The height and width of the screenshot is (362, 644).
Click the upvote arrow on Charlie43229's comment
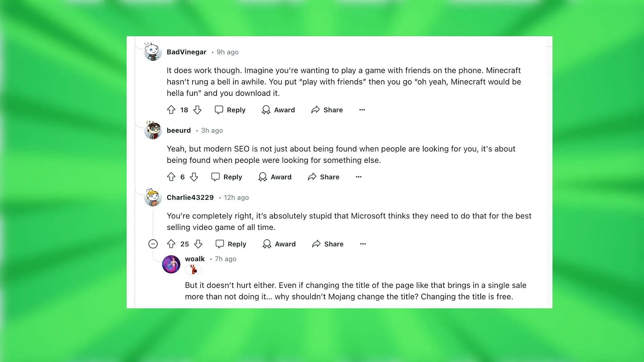coord(172,244)
